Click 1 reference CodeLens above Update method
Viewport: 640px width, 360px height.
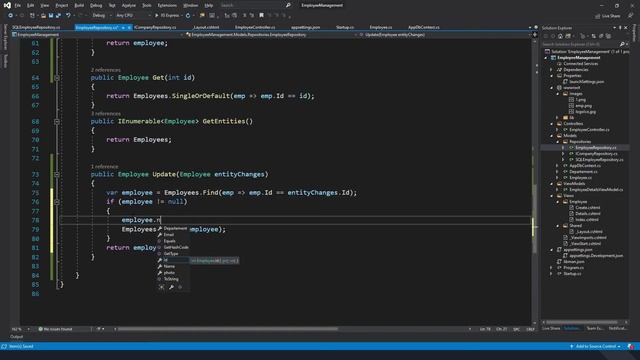tap(104, 167)
